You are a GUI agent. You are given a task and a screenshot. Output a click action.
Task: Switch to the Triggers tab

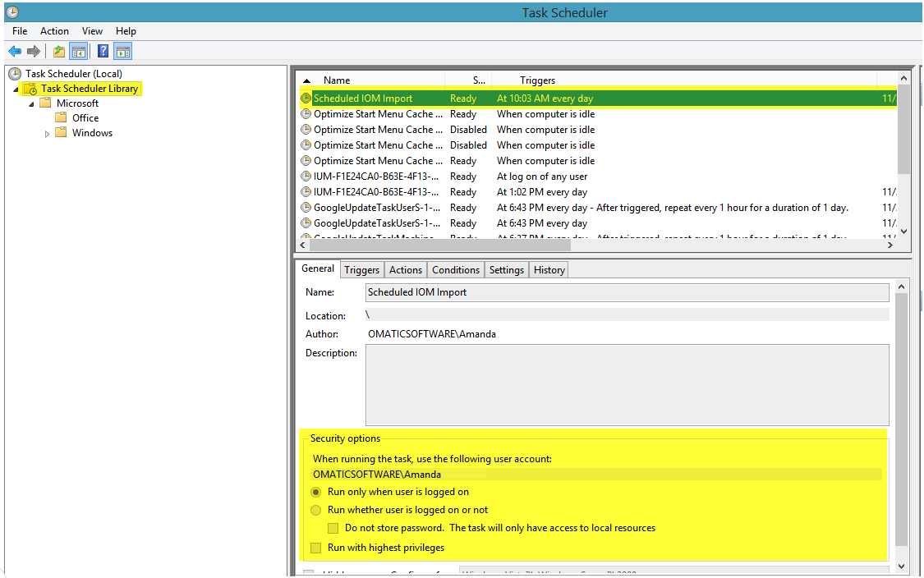pos(361,269)
